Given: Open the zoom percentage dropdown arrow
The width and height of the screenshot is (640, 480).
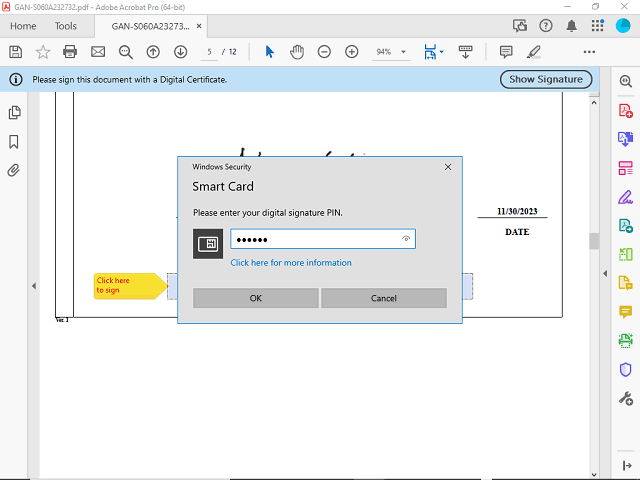Looking at the screenshot, I should click(x=403, y=52).
